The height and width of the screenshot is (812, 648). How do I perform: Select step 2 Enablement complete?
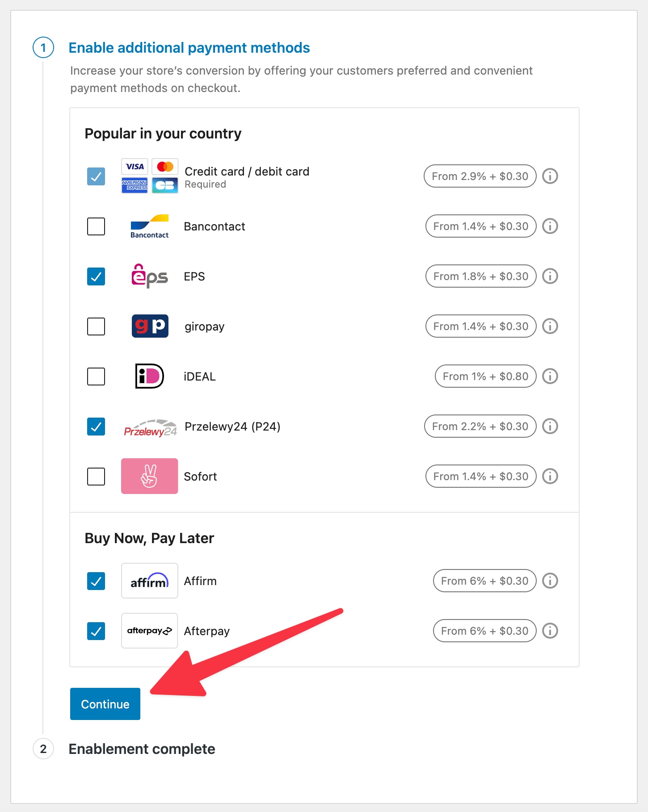click(x=142, y=749)
